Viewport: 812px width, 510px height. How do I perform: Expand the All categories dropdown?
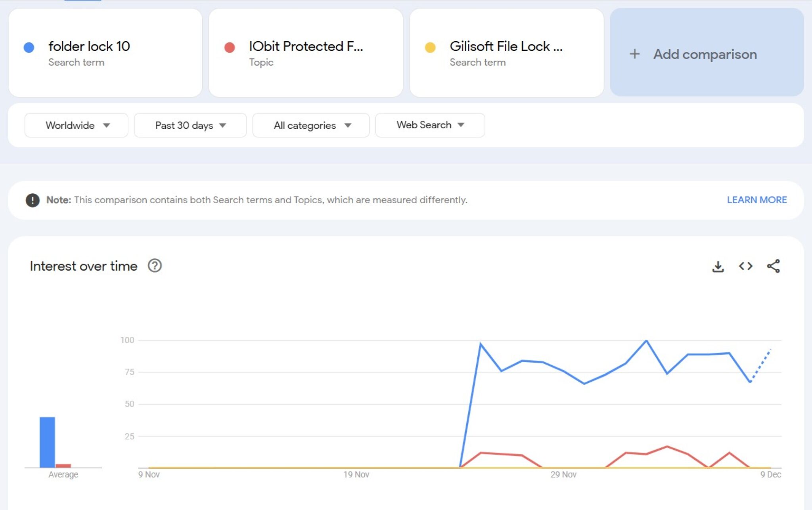(x=311, y=125)
